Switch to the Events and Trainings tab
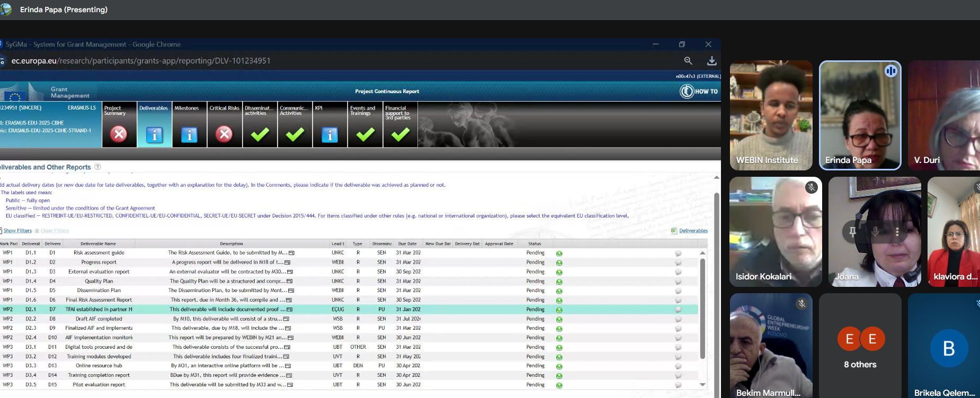This screenshot has width=980, height=398. (365, 124)
